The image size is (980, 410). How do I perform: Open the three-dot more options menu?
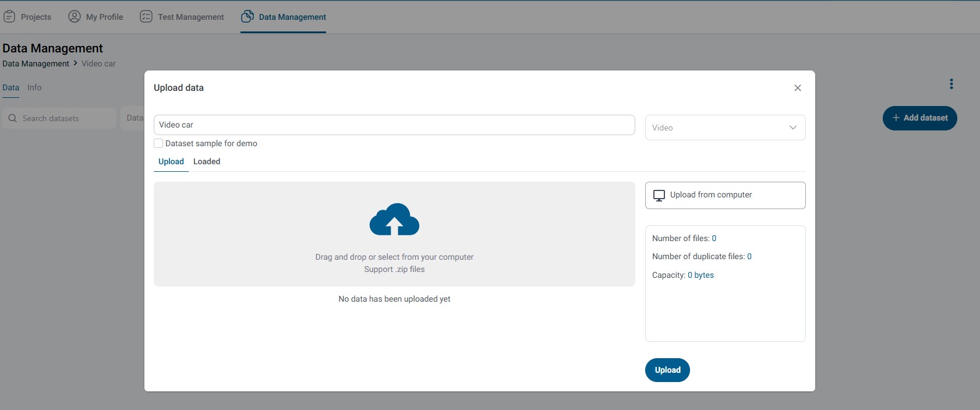pyautogui.click(x=951, y=84)
